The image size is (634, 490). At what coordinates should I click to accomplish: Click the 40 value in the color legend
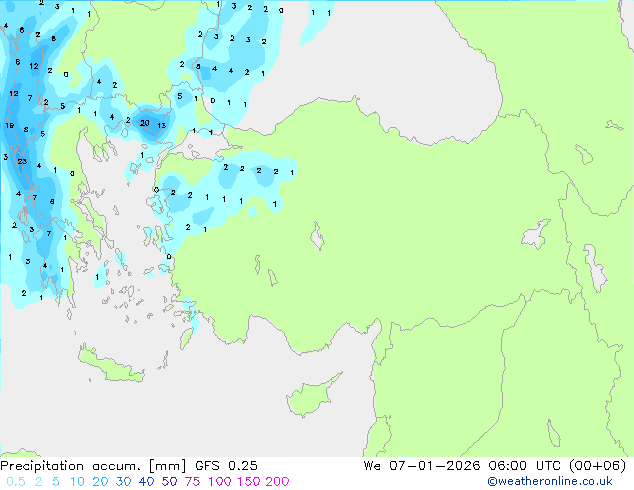pos(146,482)
